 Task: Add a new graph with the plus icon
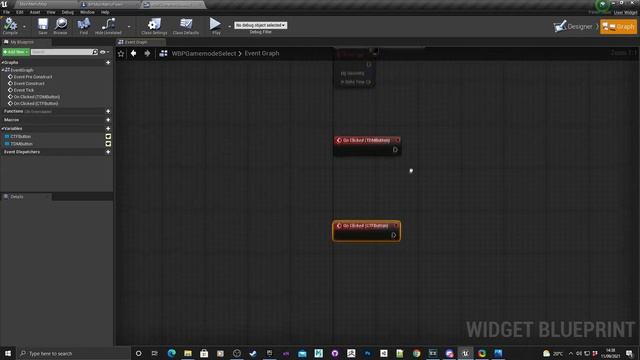pos(108,62)
